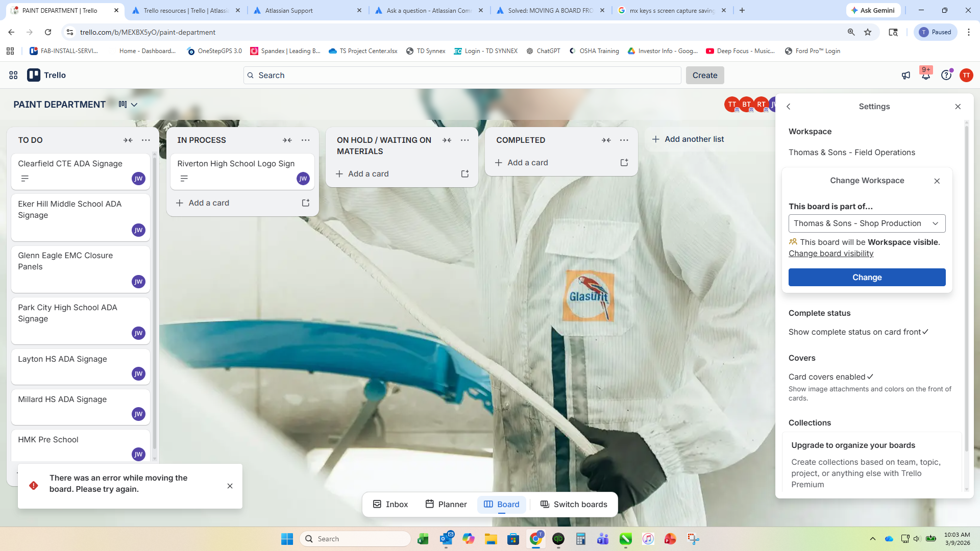Open Switch boards

click(x=574, y=505)
